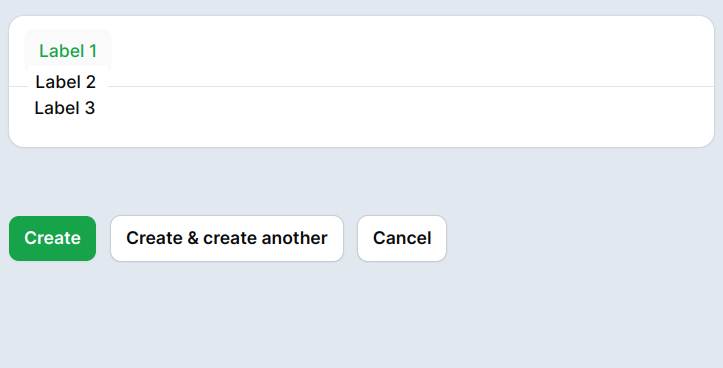Submit the form with Create
Viewport: 723px width, 368px height.
point(53,238)
